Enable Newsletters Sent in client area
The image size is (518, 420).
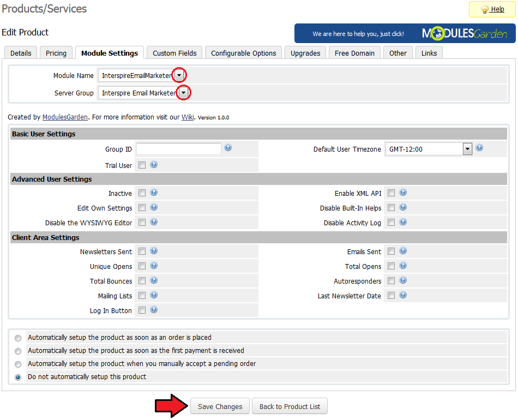point(142,251)
